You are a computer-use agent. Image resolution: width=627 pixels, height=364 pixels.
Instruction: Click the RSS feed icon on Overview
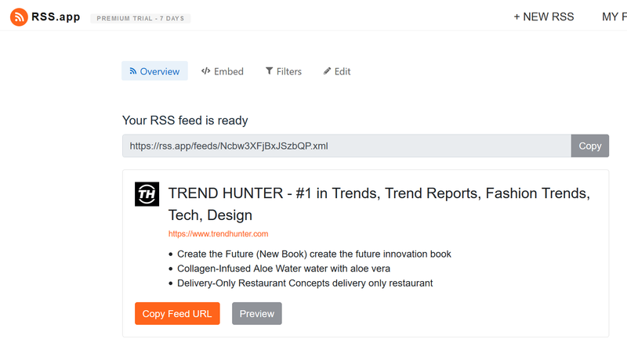[x=133, y=71]
